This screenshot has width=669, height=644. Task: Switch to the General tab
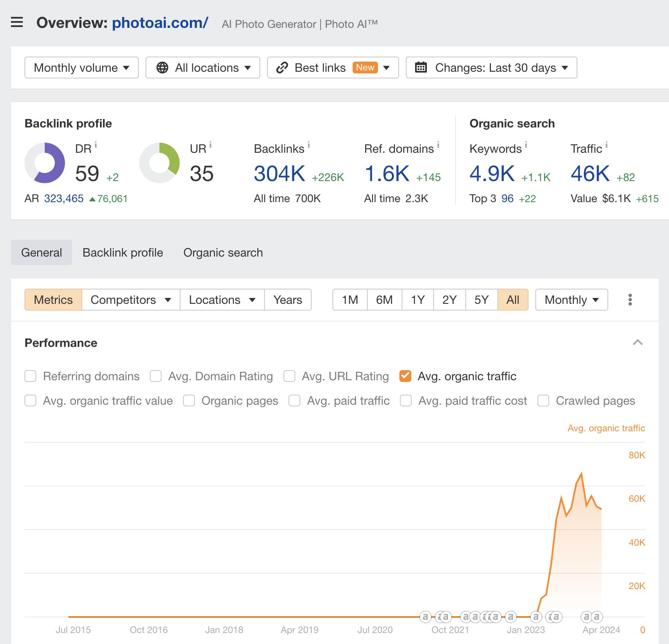41,252
